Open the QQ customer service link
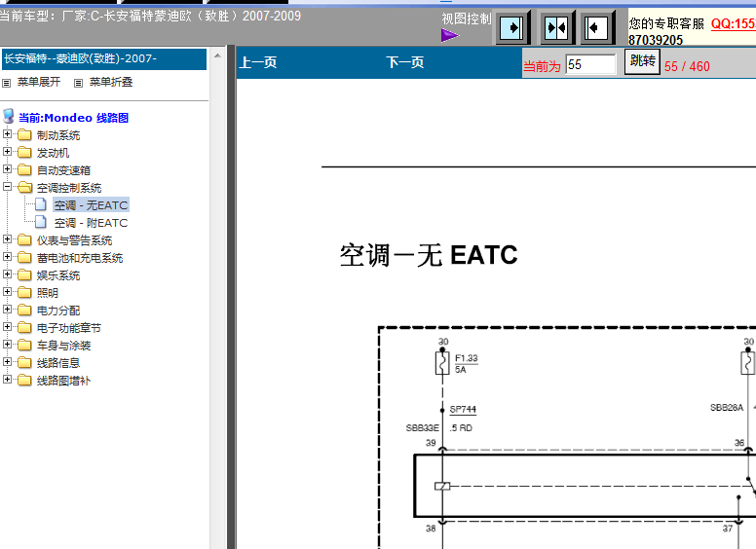The height and width of the screenshot is (549, 756). click(x=734, y=23)
